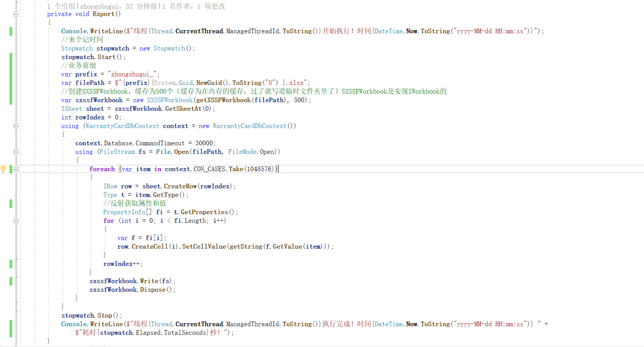
Task: Collapse the WarrantyCardDbContext using block
Action: [x=16, y=126]
